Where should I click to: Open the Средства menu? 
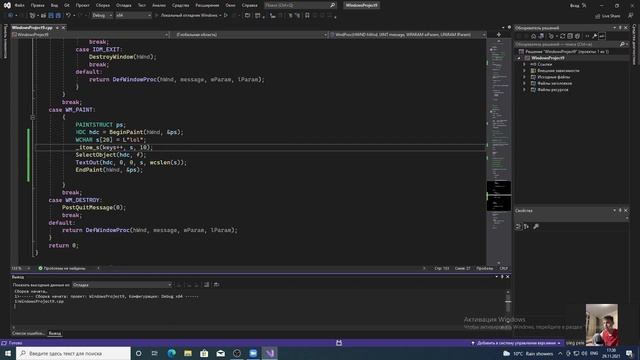click(x=180, y=5)
